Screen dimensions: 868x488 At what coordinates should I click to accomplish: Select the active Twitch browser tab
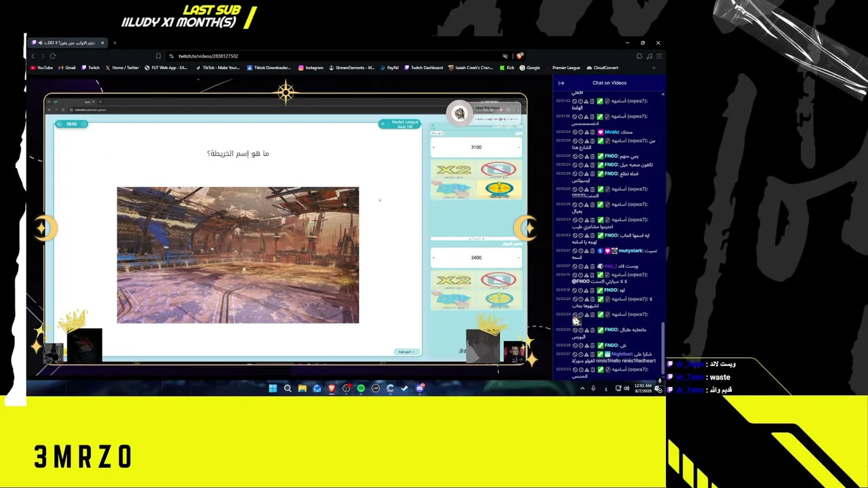67,43
